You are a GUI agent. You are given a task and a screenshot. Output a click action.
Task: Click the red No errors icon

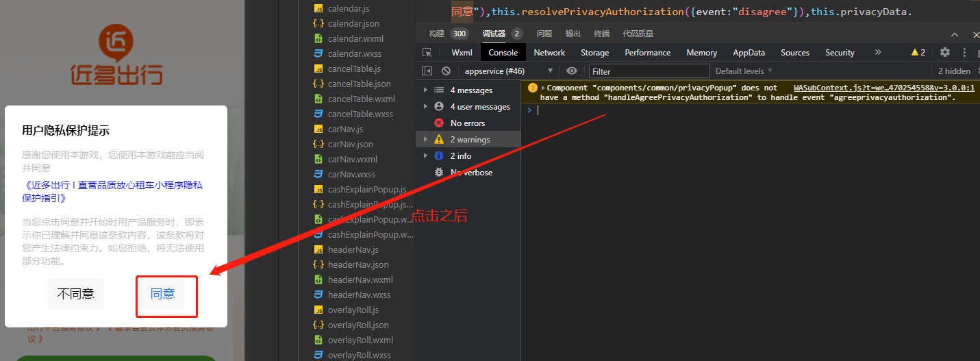439,123
